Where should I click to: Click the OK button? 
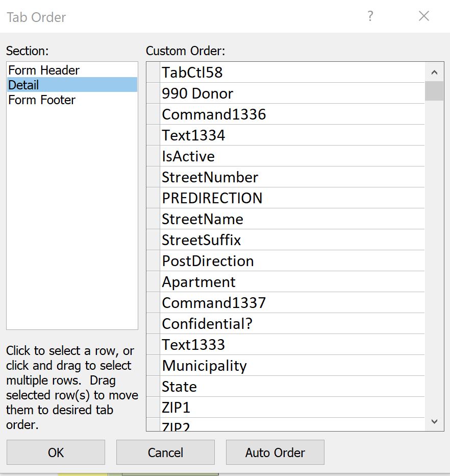(x=56, y=453)
